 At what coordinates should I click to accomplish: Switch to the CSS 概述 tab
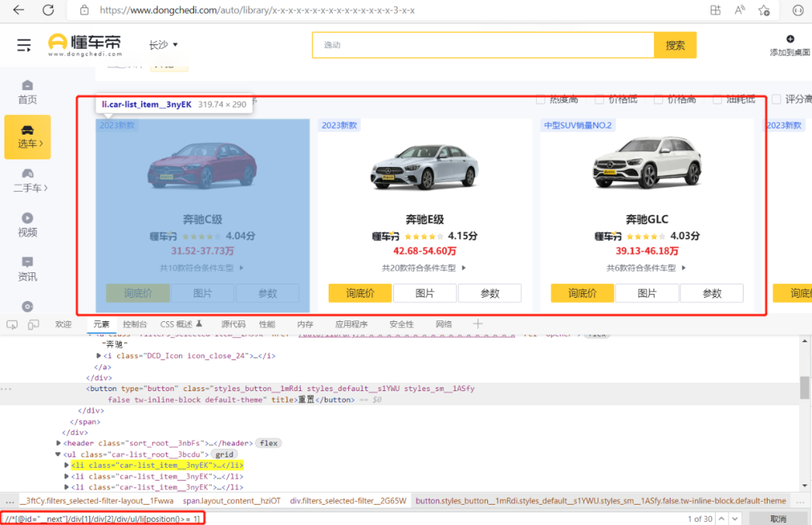[x=180, y=324]
